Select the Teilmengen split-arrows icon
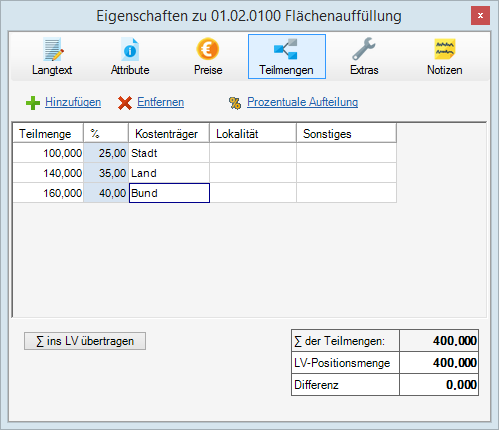 pos(286,49)
